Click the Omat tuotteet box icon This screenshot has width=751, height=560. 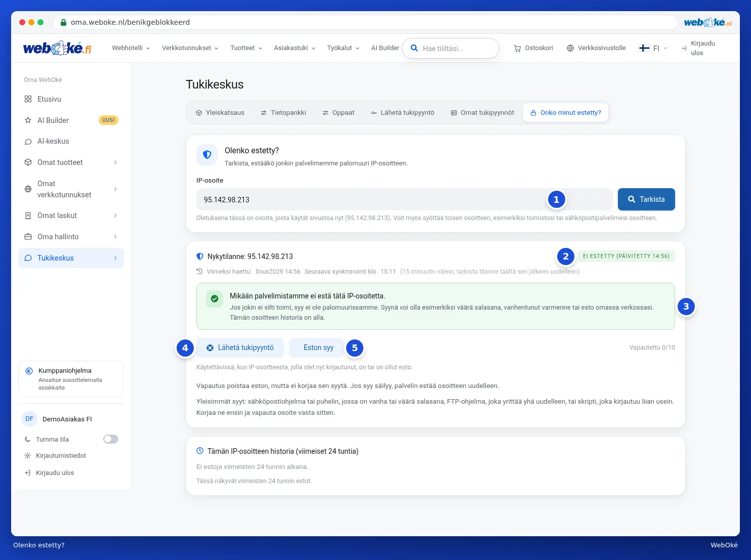click(x=28, y=162)
